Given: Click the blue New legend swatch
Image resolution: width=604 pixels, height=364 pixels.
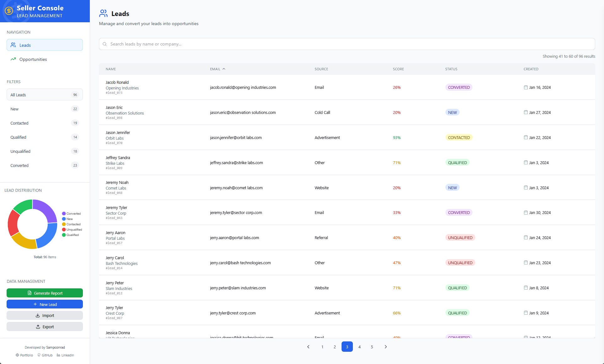Looking at the screenshot, I should pos(64,219).
